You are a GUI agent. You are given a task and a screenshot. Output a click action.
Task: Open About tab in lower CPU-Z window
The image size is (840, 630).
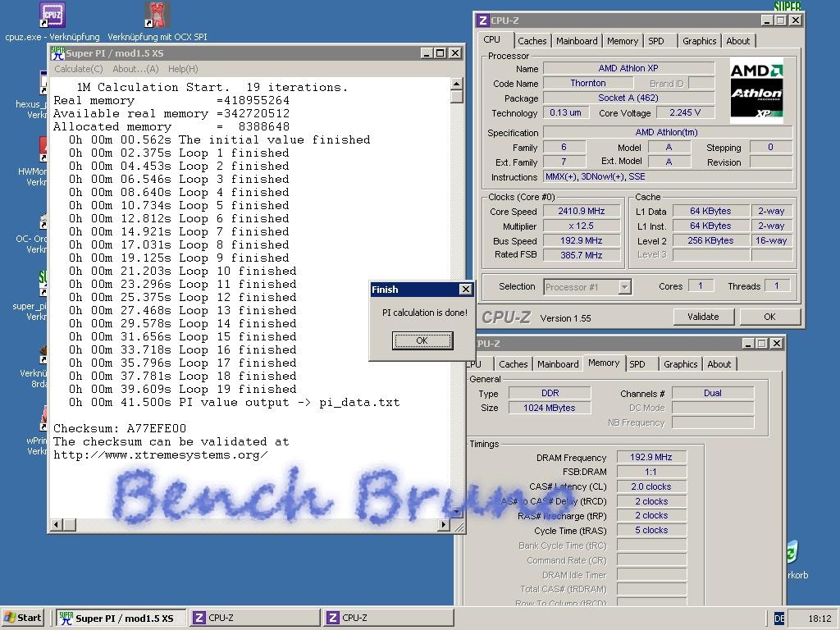(719, 363)
